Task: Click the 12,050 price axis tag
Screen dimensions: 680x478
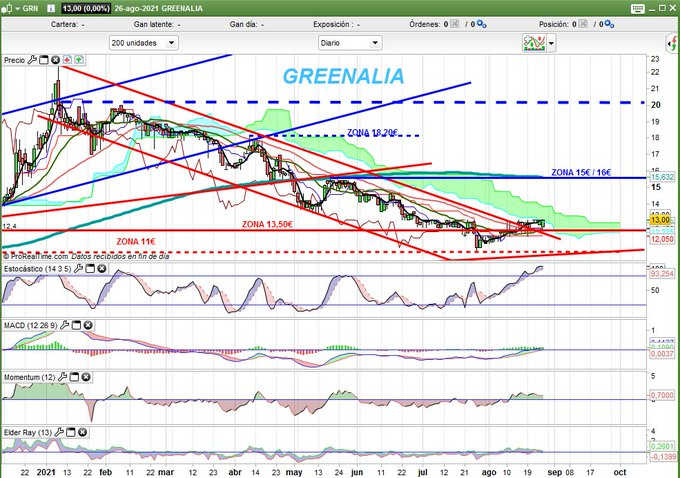Action: click(x=662, y=239)
